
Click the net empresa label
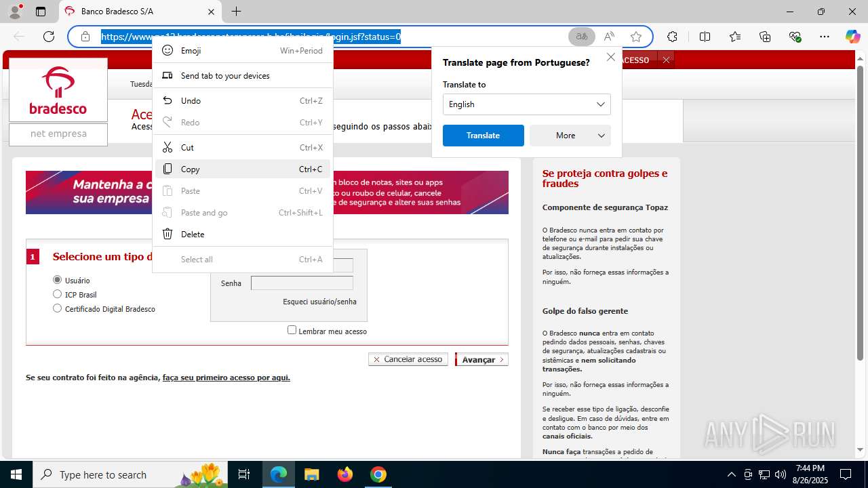click(x=58, y=134)
